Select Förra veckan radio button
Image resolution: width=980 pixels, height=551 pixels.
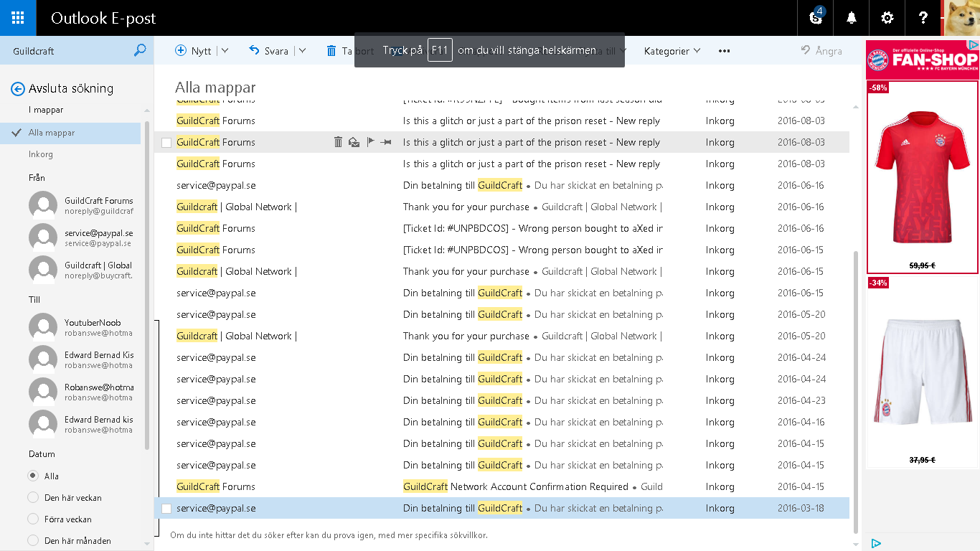[x=33, y=519]
